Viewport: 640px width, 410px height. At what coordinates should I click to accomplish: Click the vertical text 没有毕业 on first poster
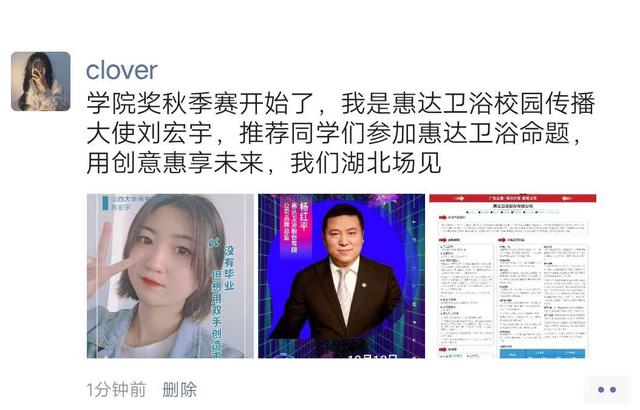click(229, 268)
